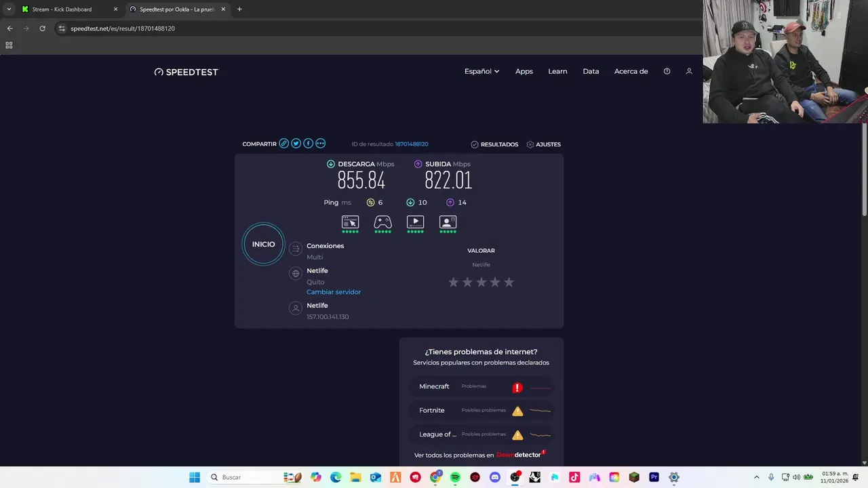Open OBS Studio from the taskbar
The height and width of the screenshot is (488, 868).
[515, 477]
